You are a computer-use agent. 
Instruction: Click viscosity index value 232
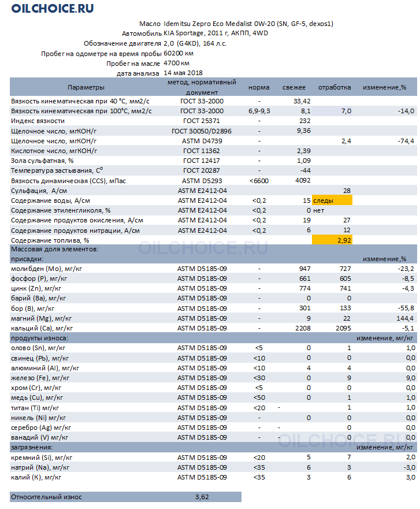point(304,121)
